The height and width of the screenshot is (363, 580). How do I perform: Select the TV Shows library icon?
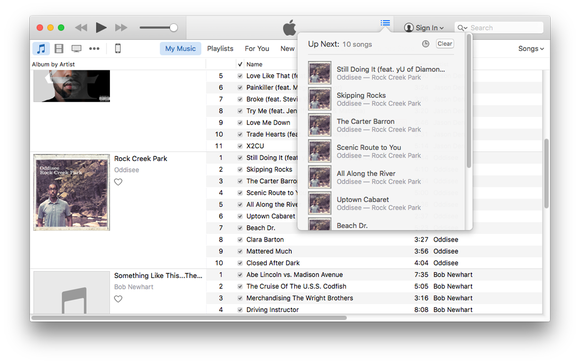tap(77, 48)
